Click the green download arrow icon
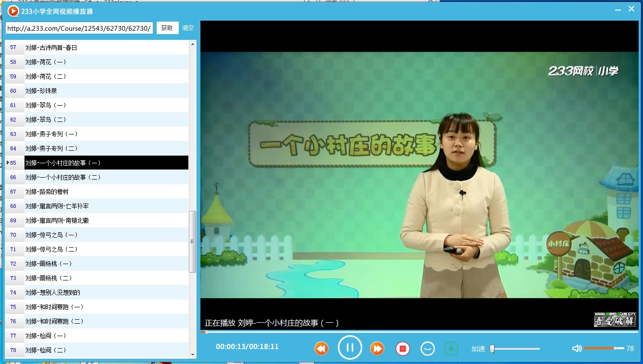Viewport: 643px width, 364px height. tap(451, 348)
